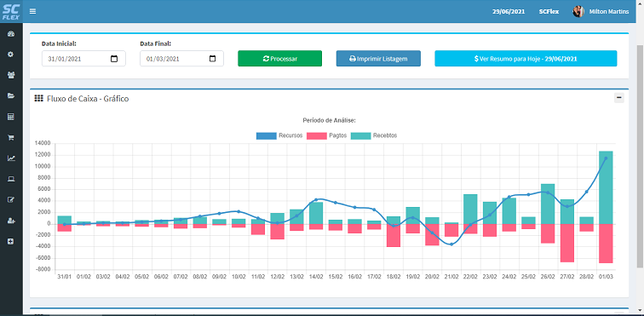The height and width of the screenshot is (316, 644).
Task: Toggle the Recebtos legend teal swatch
Action: coord(361,135)
